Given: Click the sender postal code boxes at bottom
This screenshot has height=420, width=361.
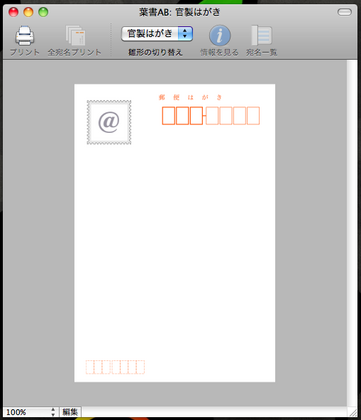Looking at the screenshot, I should 115,367.
